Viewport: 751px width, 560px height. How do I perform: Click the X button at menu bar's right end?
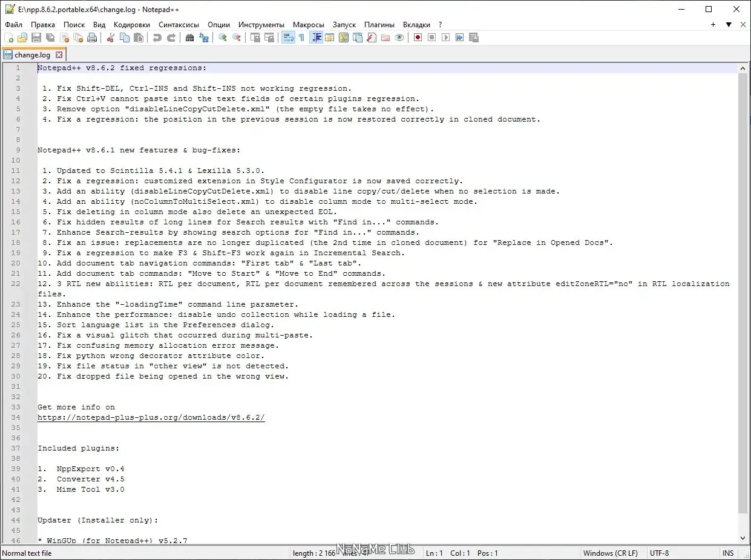[744, 25]
